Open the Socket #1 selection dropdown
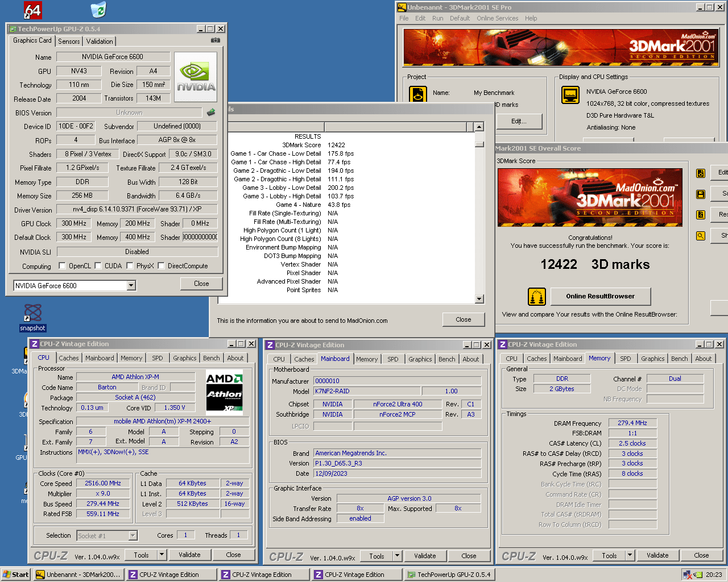728x582 pixels. pyautogui.click(x=107, y=535)
